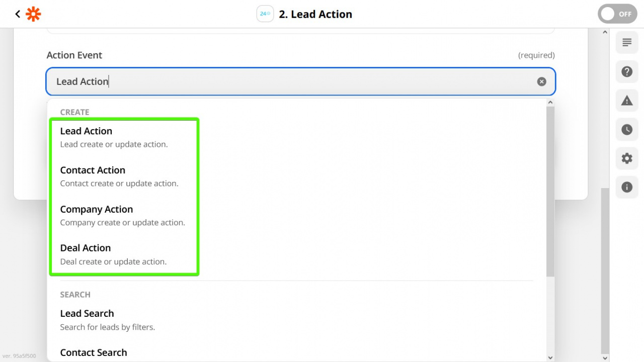644x362 pixels.
Task: Click 'Search for leads by filters.' description
Action: point(108,327)
